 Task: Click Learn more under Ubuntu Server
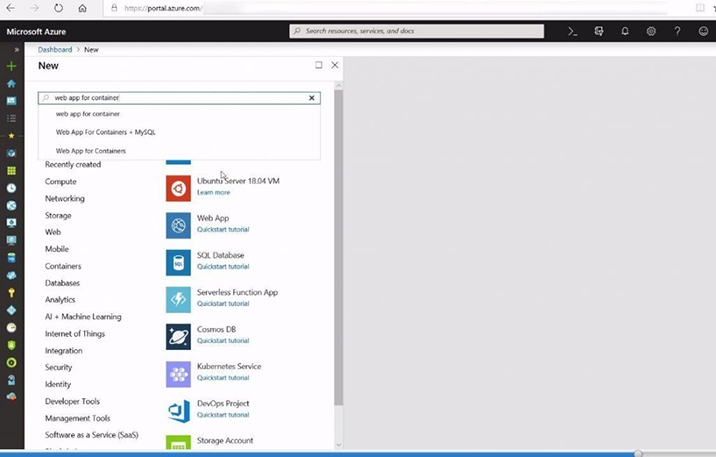click(213, 192)
